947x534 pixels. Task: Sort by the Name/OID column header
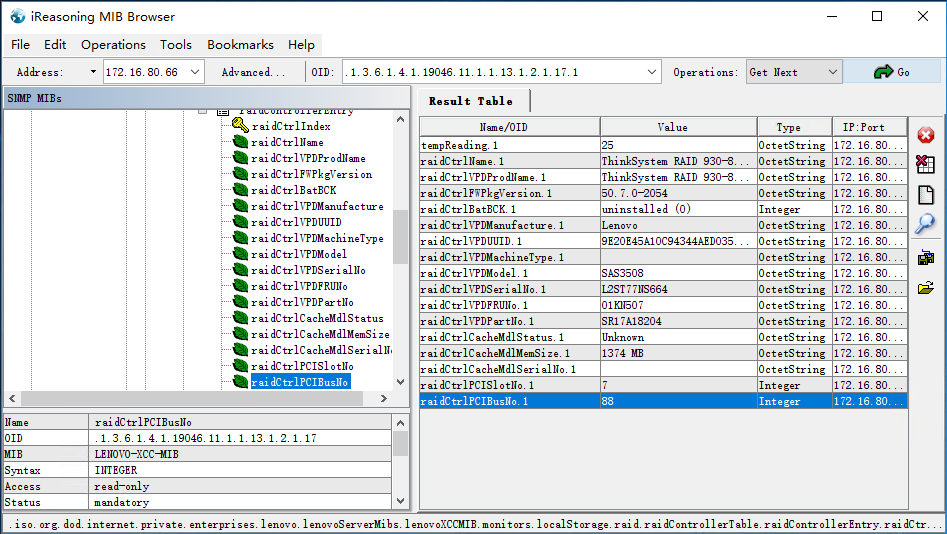(x=510, y=127)
